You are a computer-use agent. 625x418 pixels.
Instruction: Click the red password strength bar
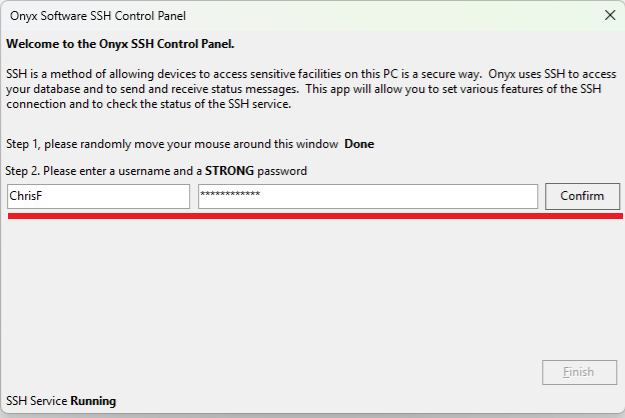(x=313, y=215)
